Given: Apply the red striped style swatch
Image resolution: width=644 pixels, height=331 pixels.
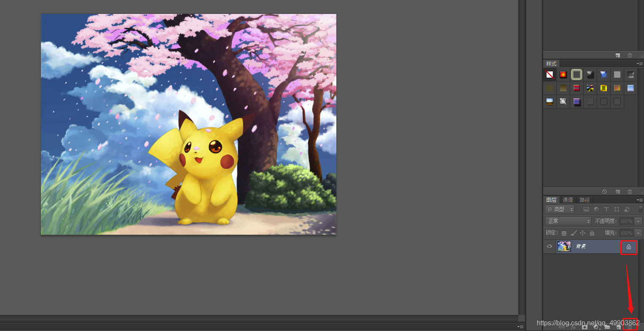Looking at the screenshot, I should (576, 88).
